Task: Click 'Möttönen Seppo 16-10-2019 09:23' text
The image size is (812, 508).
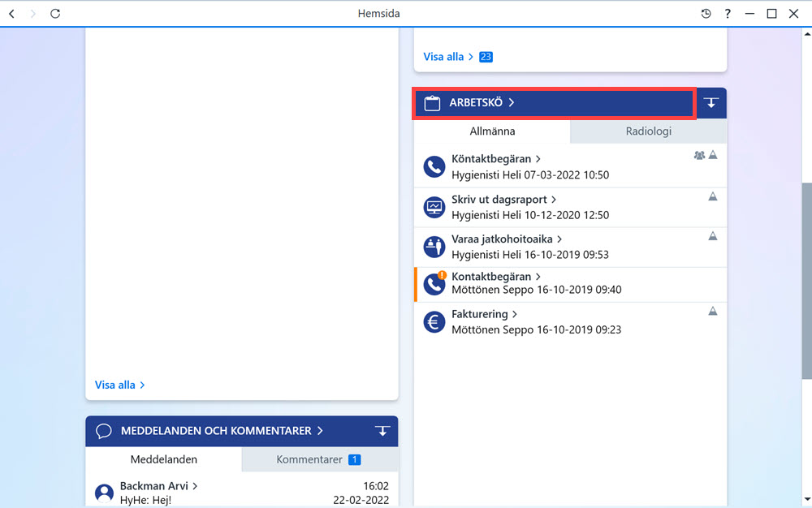Action: (x=537, y=329)
